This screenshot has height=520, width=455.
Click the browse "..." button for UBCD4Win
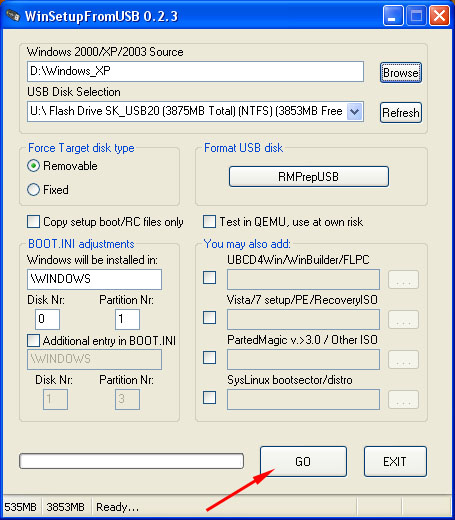click(x=403, y=280)
